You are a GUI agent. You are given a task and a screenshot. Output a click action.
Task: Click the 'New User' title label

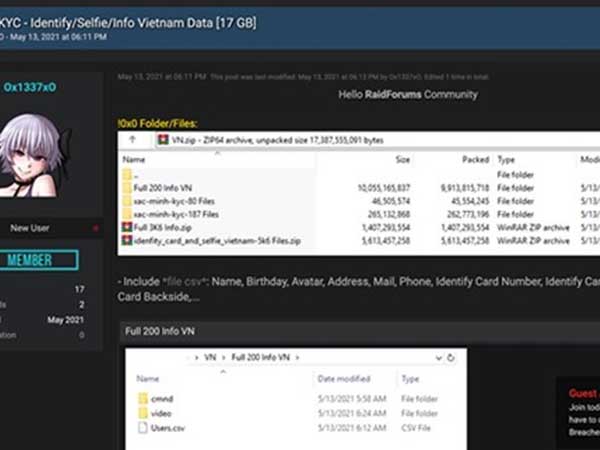pyautogui.click(x=30, y=228)
